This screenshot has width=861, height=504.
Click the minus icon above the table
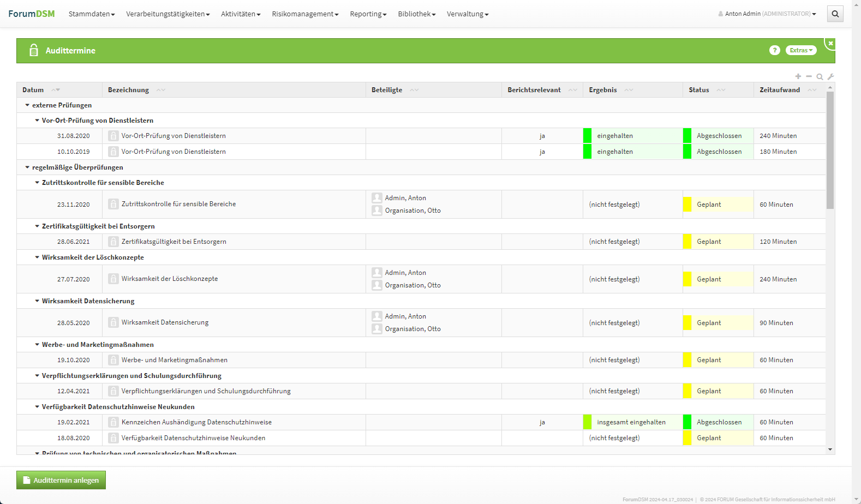pos(809,76)
